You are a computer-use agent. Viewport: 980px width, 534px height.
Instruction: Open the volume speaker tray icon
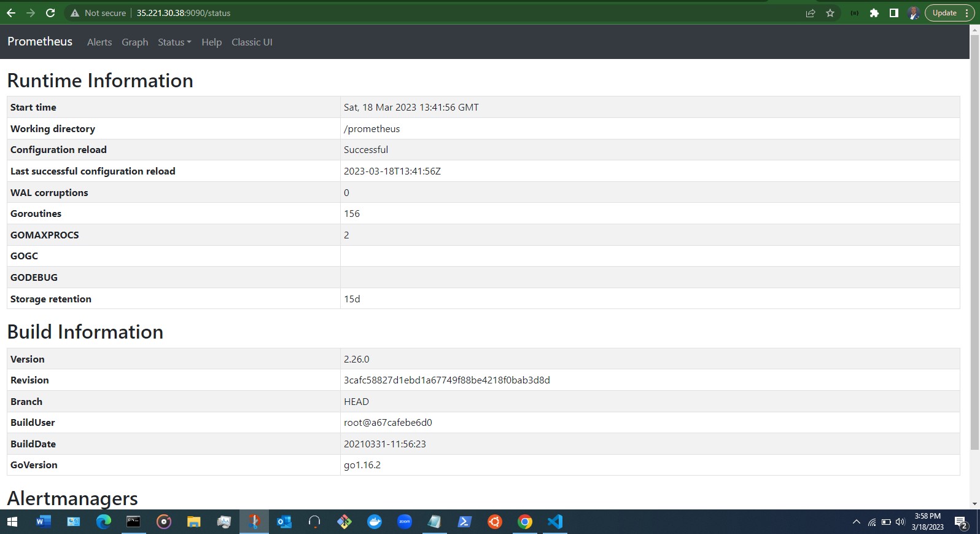pos(900,522)
